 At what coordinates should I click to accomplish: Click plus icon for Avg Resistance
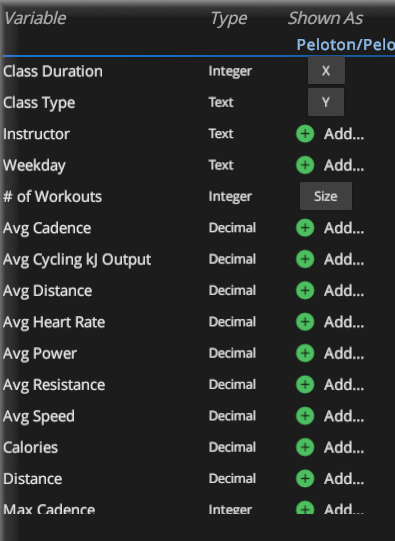click(305, 385)
